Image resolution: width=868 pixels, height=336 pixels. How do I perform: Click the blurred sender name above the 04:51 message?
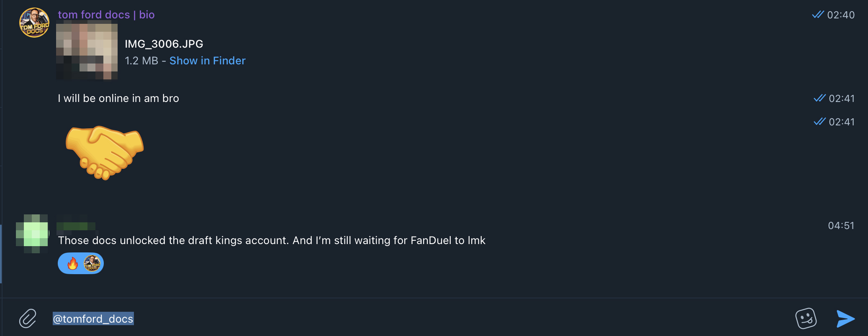point(76,226)
